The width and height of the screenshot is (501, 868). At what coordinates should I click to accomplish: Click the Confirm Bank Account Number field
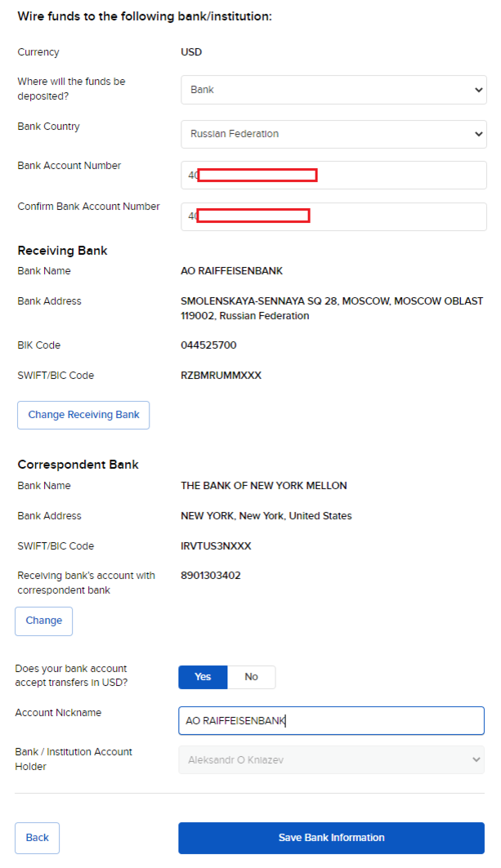coord(331,216)
